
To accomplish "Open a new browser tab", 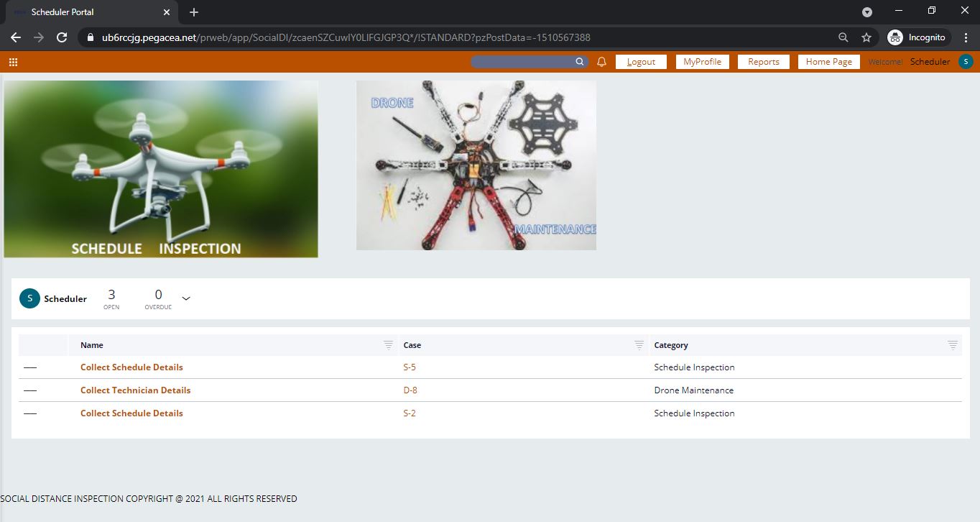I will pyautogui.click(x=194, y=12).
